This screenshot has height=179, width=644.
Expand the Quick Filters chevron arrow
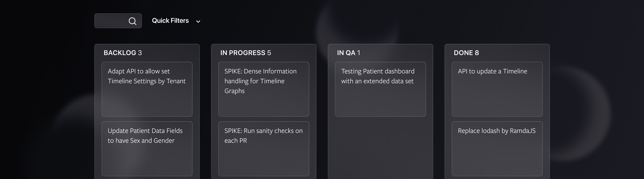click(x=198, y=21)
